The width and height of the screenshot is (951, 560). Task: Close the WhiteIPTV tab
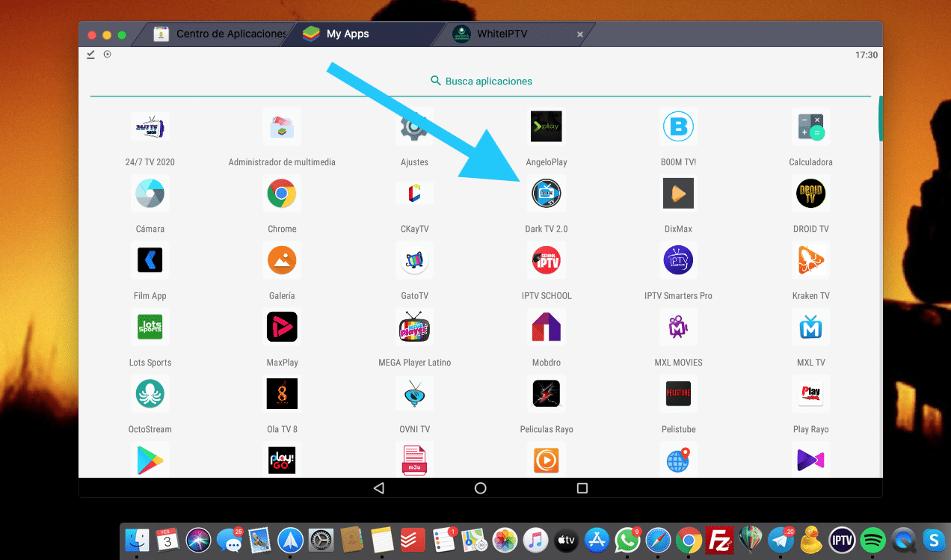click(580, 34)
